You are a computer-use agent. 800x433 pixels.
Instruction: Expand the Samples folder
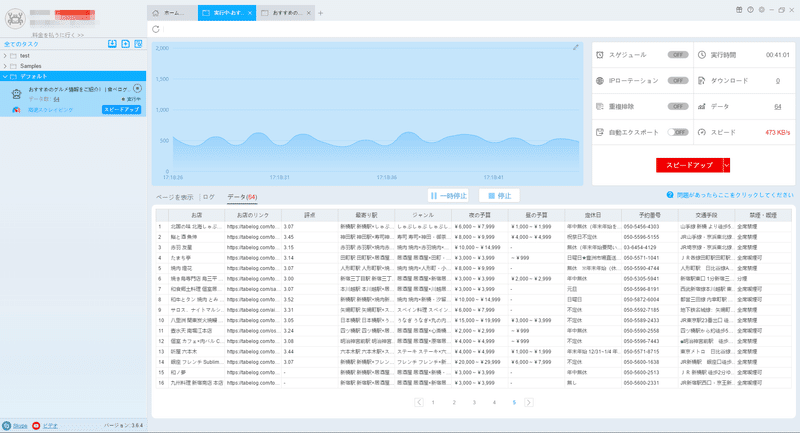click(x=5, y=66)
